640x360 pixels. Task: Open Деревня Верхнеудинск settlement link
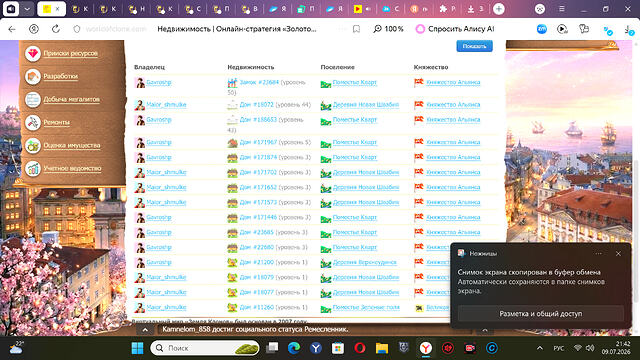pos(364,262)
